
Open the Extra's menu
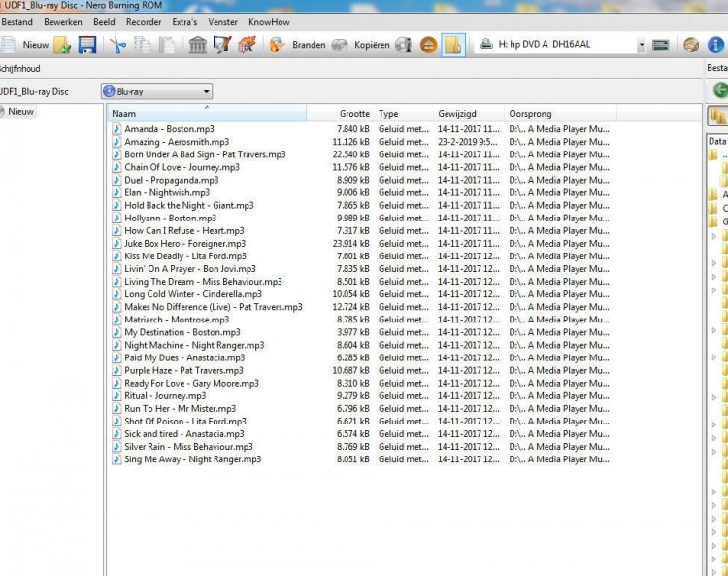pyautogui.click(x=184, y=21)
